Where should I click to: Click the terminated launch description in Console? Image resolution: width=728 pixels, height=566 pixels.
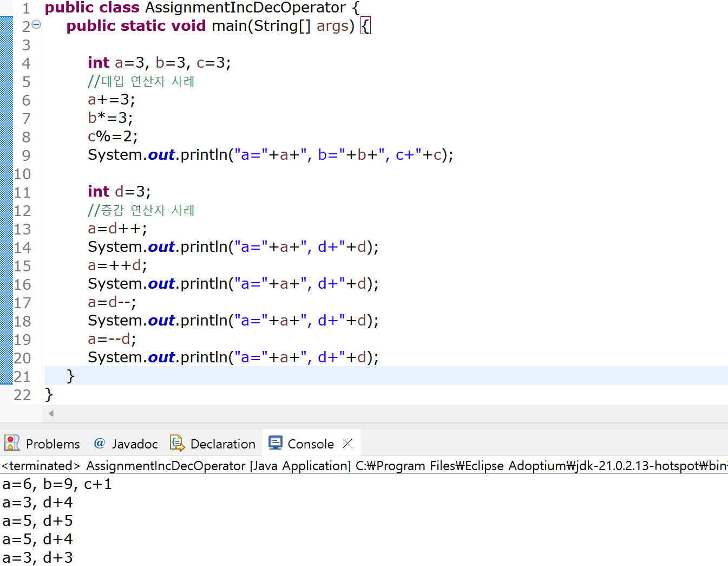(x=364, y=465)
